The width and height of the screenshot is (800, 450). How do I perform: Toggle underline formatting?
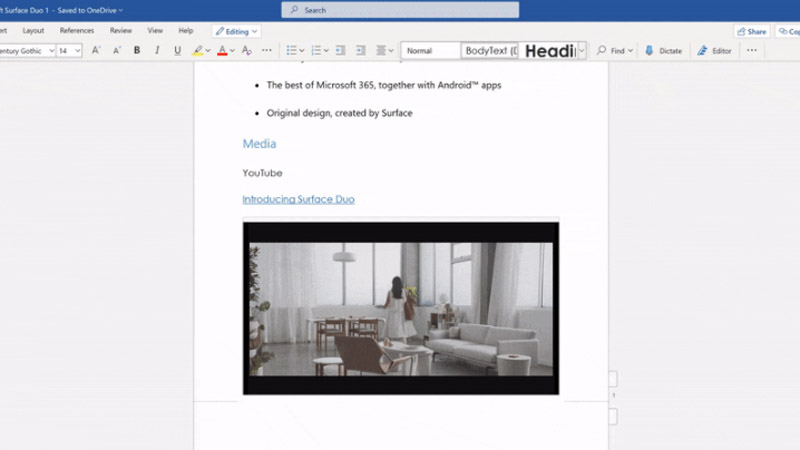(x=178, y=50)
